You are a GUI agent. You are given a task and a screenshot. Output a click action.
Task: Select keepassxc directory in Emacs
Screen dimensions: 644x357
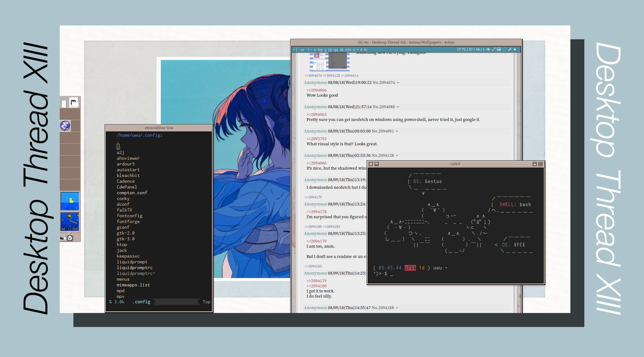click(x=128, y=256)
